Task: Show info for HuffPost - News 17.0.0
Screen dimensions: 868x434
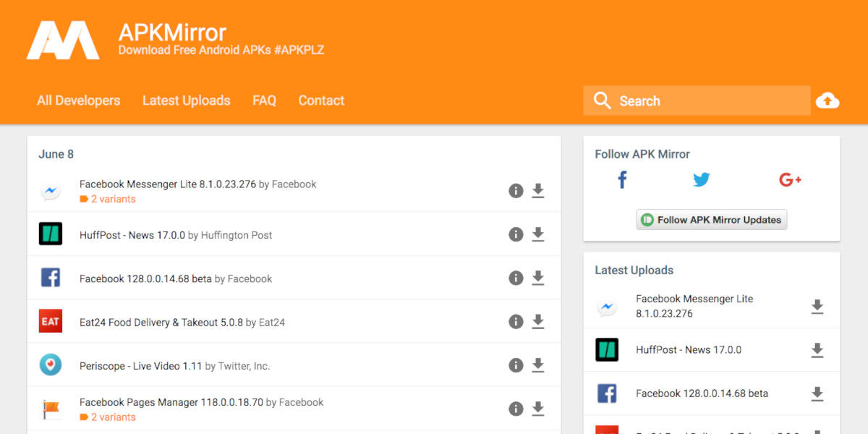Action: [516, 234]
